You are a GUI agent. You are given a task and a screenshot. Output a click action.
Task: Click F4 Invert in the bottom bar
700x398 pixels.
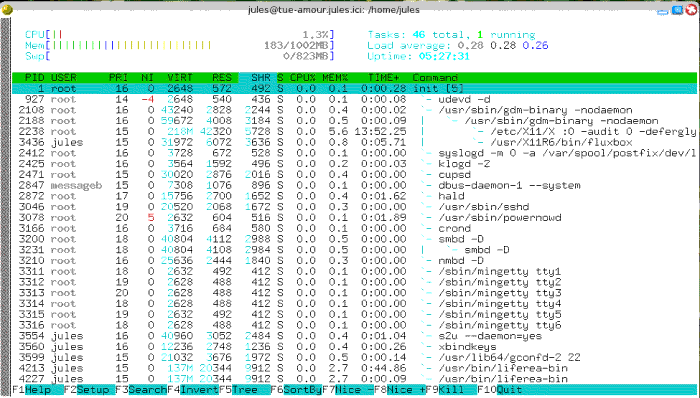193,390
